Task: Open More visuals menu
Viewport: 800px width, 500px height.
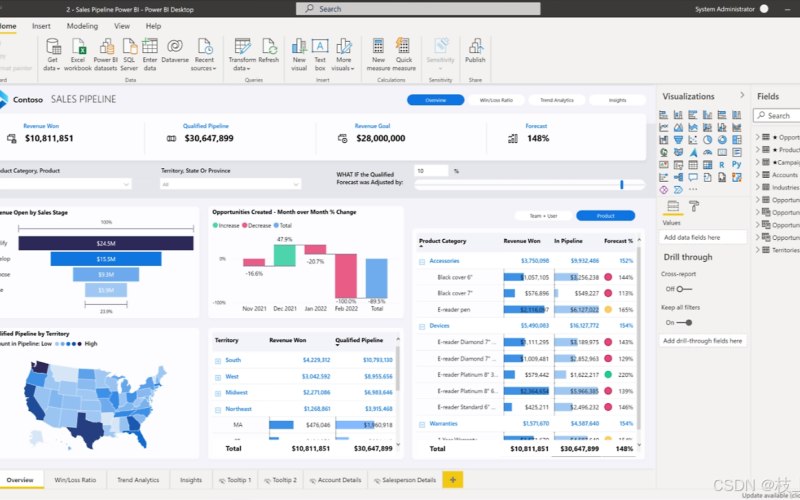Action: click(343, 54)
